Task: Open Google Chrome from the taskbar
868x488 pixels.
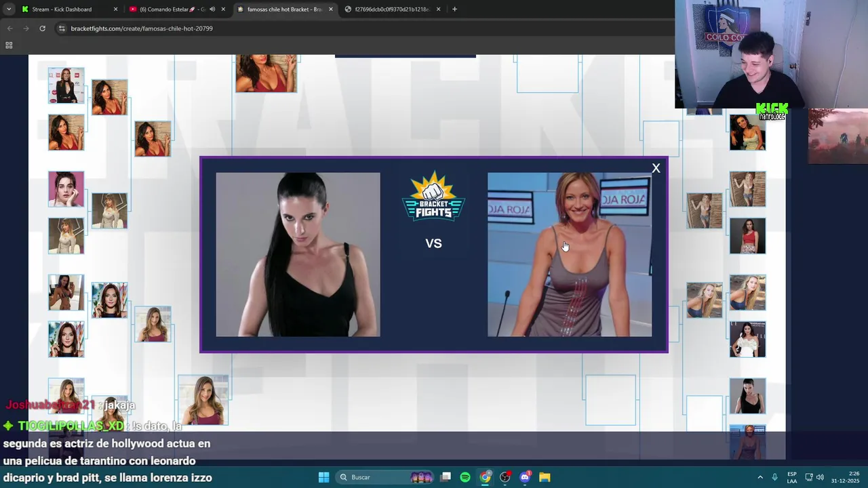Action: (485, 477)
